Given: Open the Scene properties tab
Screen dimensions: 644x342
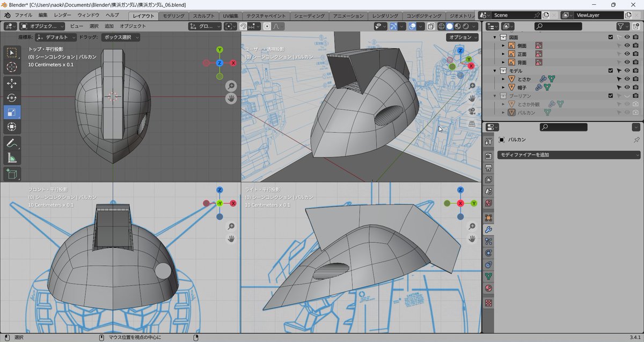Looking at the screenshot, I should coord(488,191).
